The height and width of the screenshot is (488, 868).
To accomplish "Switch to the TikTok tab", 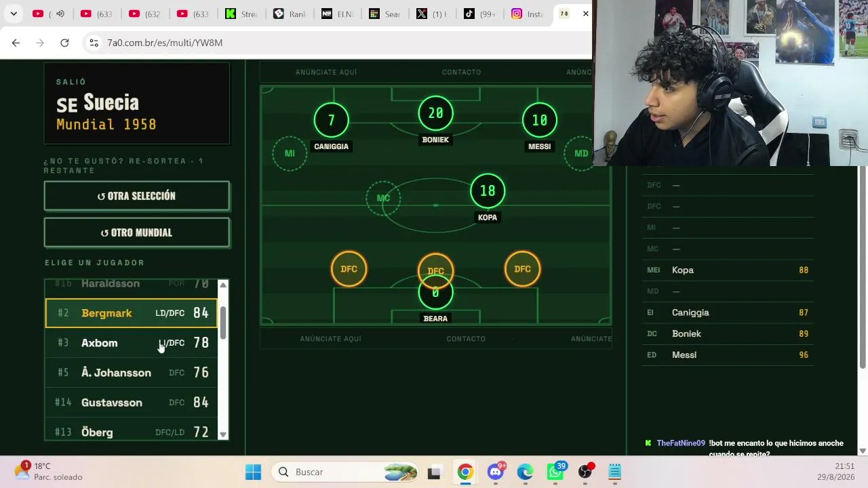I will (479, 14).
